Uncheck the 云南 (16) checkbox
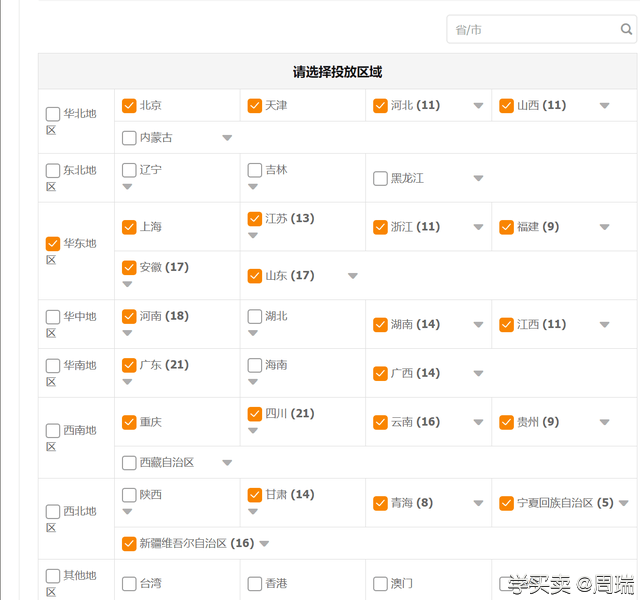The image size is (640, 600). coord(380,422)
